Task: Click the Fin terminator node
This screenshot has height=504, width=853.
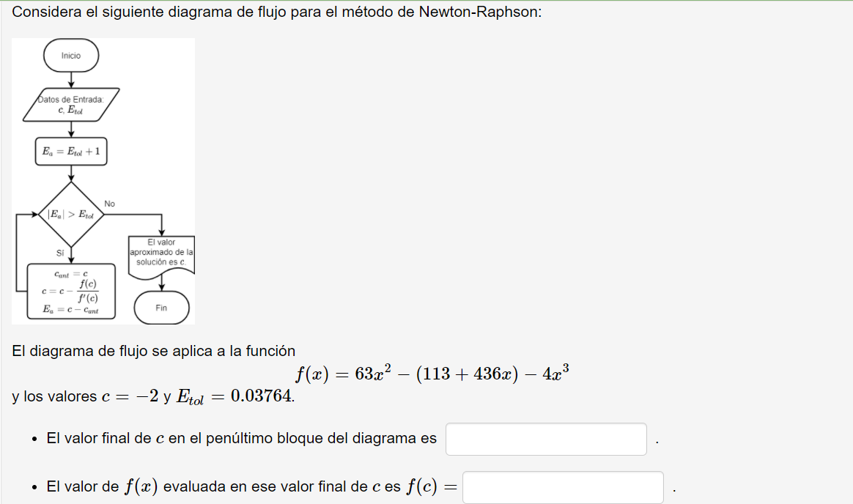Action: click(161, 308)
